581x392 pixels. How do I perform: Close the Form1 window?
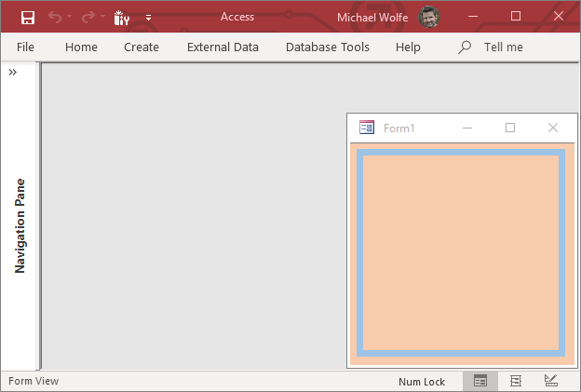(x=553, y=128)
